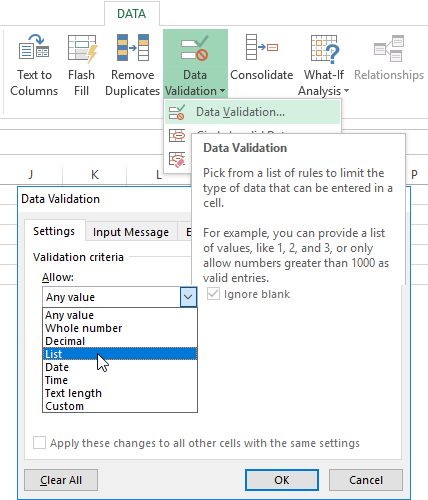Click the Cancel button
This screenshot has width=428, height=500.
(x=366, y=480)
